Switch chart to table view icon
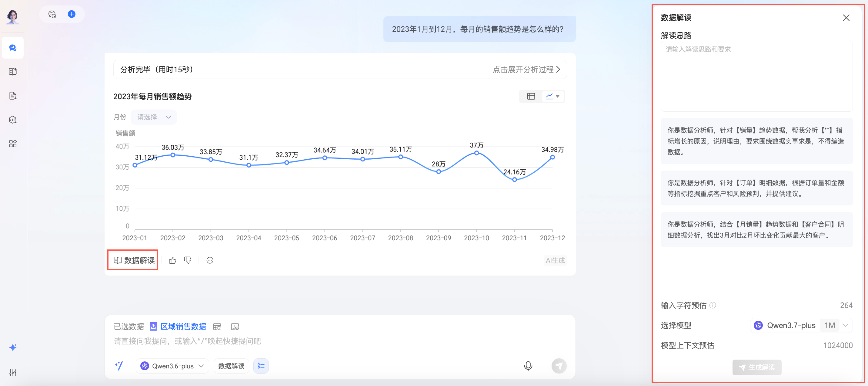This screenshot has width=868, height=386. pyautogui.click(x=531, y=96)
